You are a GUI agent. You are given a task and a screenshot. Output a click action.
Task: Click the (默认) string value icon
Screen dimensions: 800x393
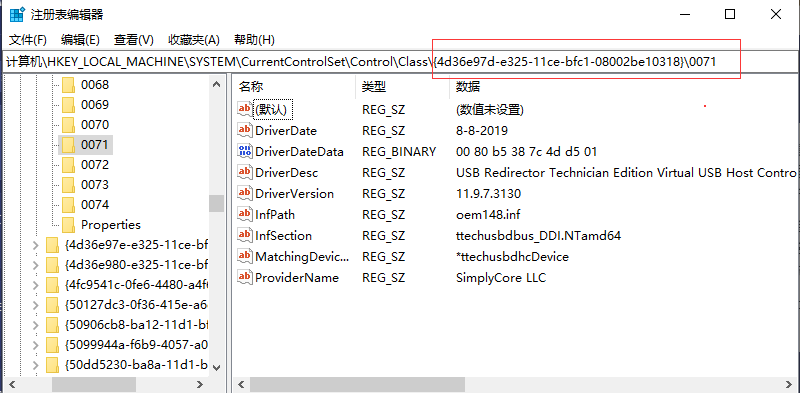(245, 109)
